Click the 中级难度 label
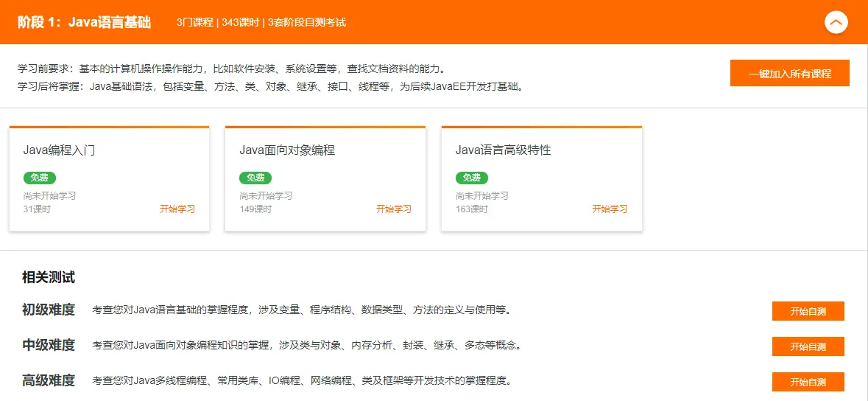 49,345
